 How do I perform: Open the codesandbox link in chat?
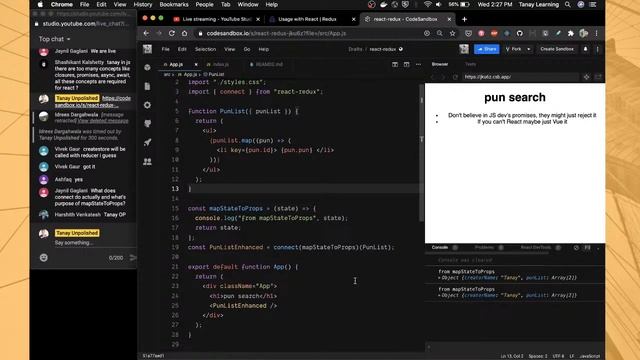93,102
